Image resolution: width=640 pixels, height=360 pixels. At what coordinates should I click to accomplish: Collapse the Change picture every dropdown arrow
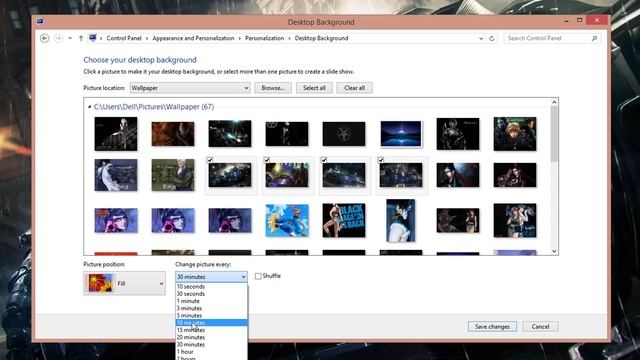(x=243, y=277)
